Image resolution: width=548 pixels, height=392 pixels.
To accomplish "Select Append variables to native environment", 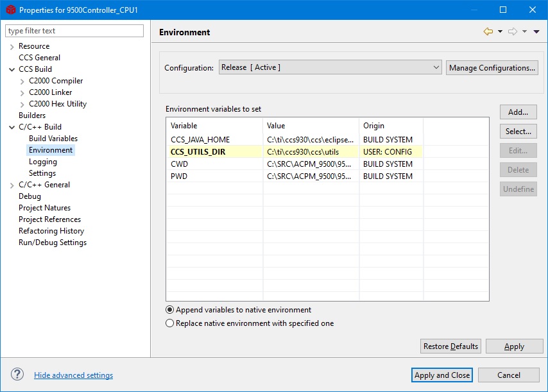I will [x=170, y=310].
